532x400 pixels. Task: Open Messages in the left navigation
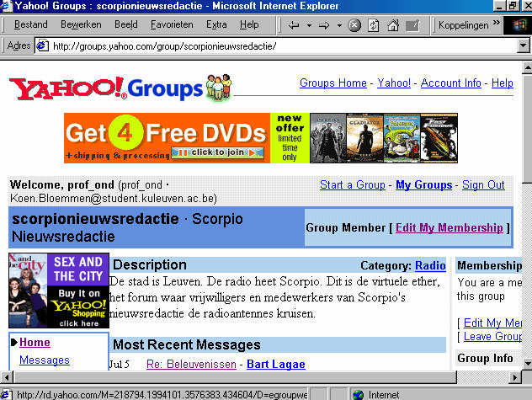45,360
